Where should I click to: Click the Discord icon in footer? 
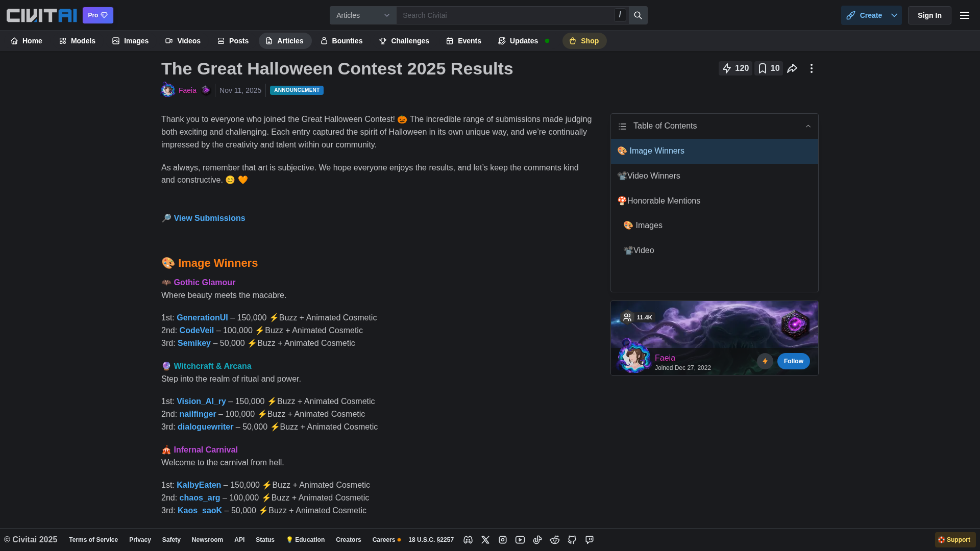pyautogui.click(x=468, y=540)
